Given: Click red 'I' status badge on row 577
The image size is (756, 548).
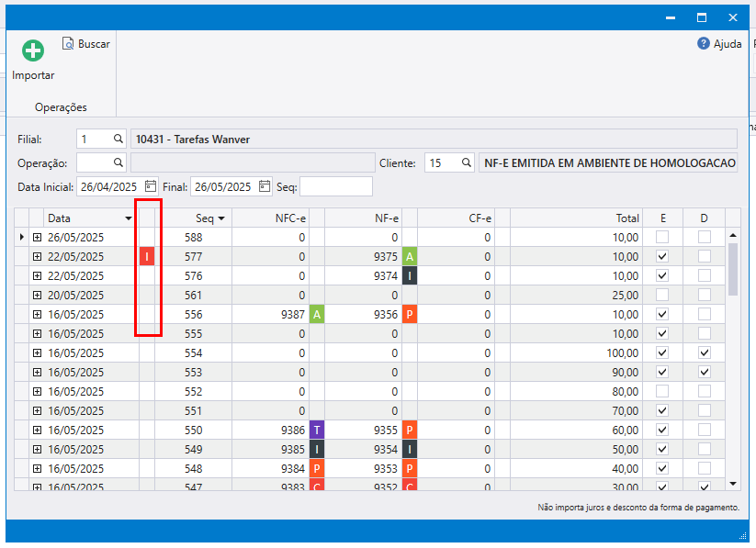Looking at the screenshot, I should coord(147,257).
